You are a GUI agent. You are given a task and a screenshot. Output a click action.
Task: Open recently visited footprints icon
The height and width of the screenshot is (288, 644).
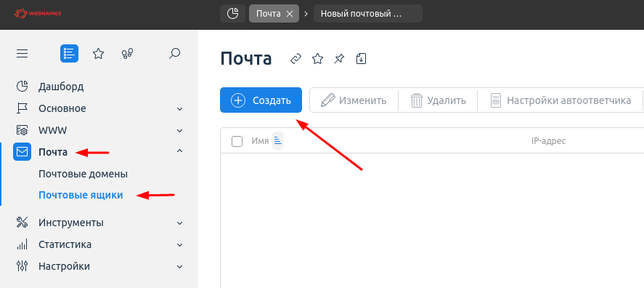[127, 54]
